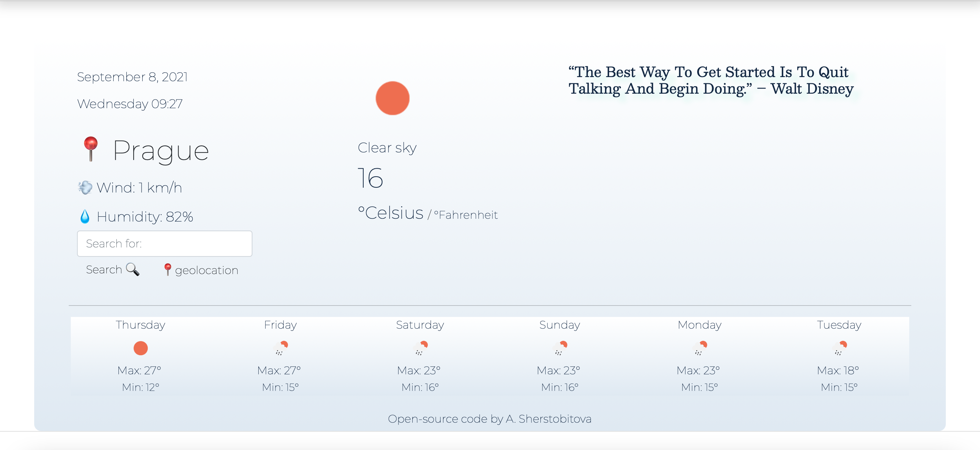Viewport: 980px width, 450px height.
Task: Click the Search button
Action: coord(113,270)
